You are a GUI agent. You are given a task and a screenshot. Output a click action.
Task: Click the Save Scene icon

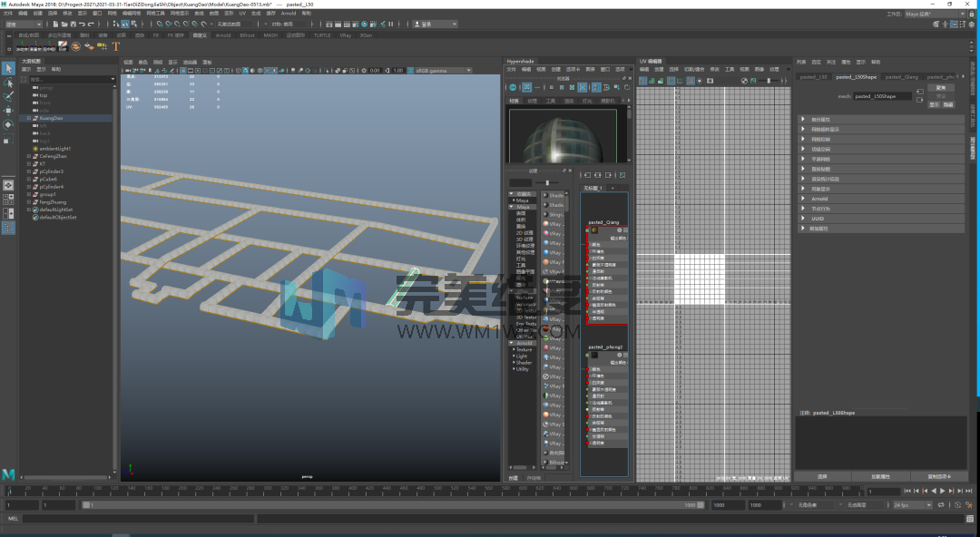[x=73, y=24]
